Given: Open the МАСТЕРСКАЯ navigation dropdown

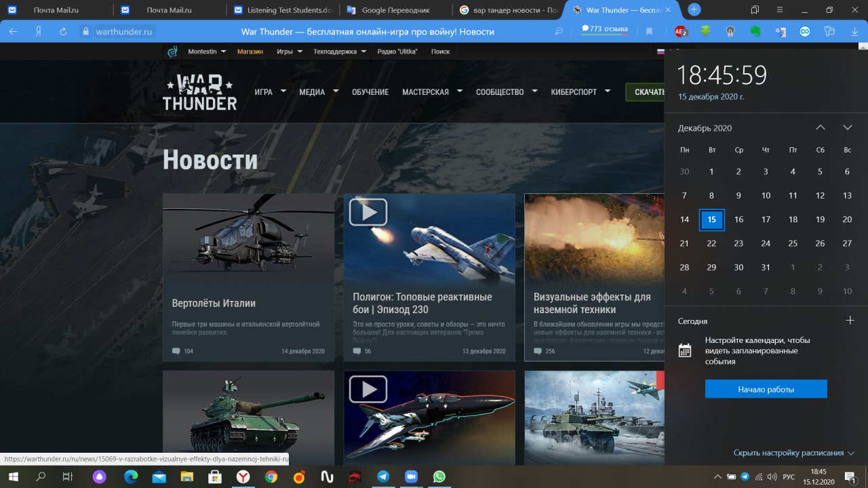Looking at the screenshot, I should coord(432,92).
